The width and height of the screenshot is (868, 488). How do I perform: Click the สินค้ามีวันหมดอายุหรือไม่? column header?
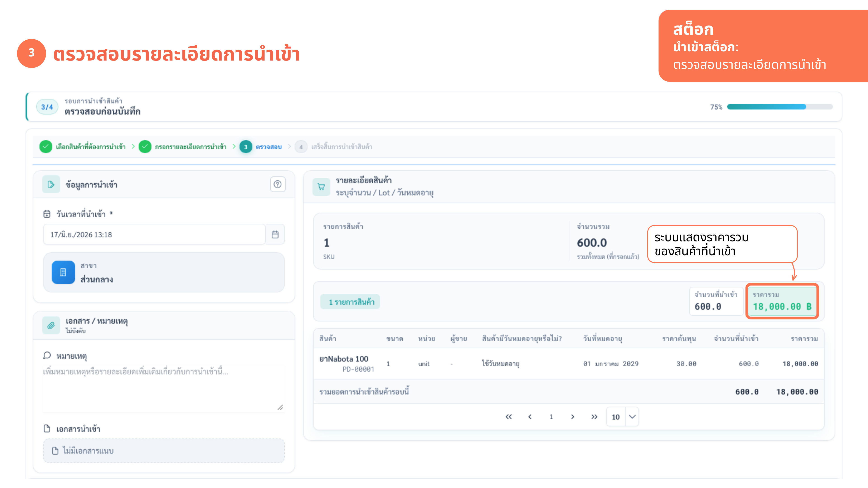(522, 338)
